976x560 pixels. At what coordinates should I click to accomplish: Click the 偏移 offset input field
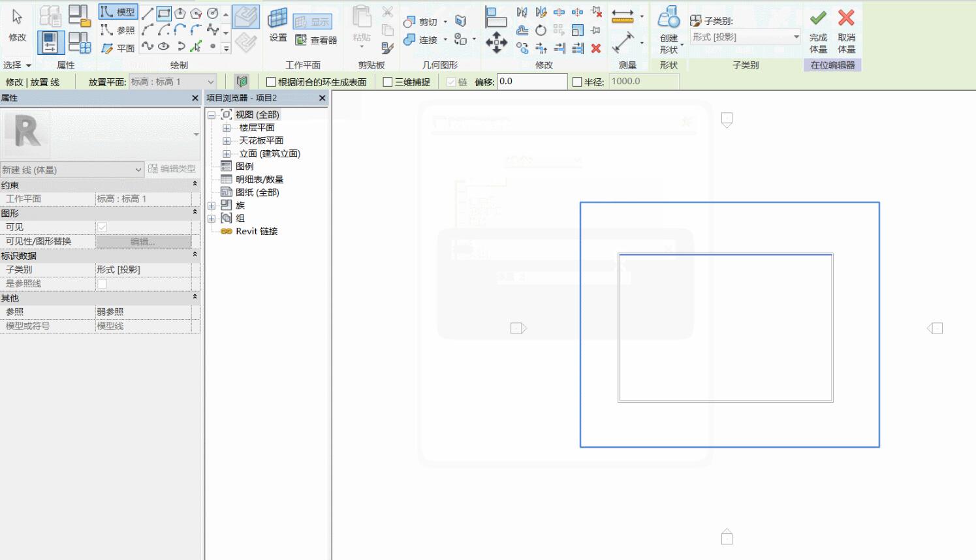click(x=531, y=82)
